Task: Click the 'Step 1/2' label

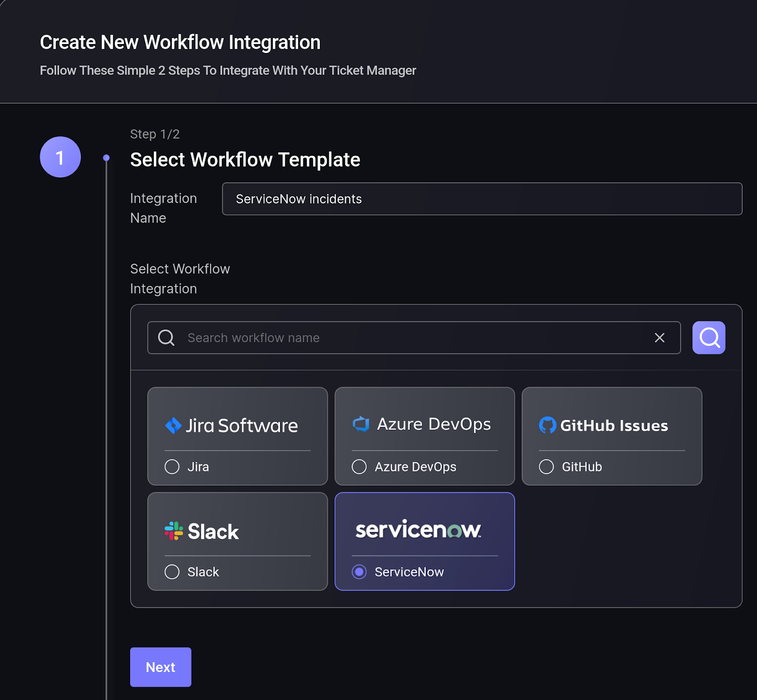Action: point(155,134)
